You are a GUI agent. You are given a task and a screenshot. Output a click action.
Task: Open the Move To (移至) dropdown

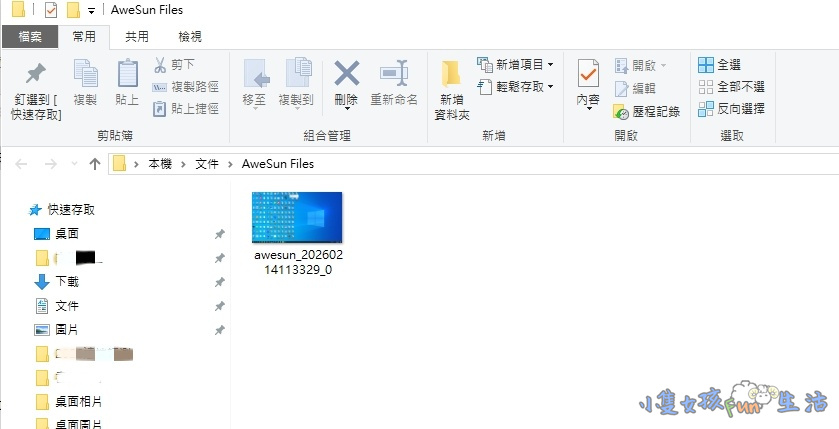[x=254, y=85]
